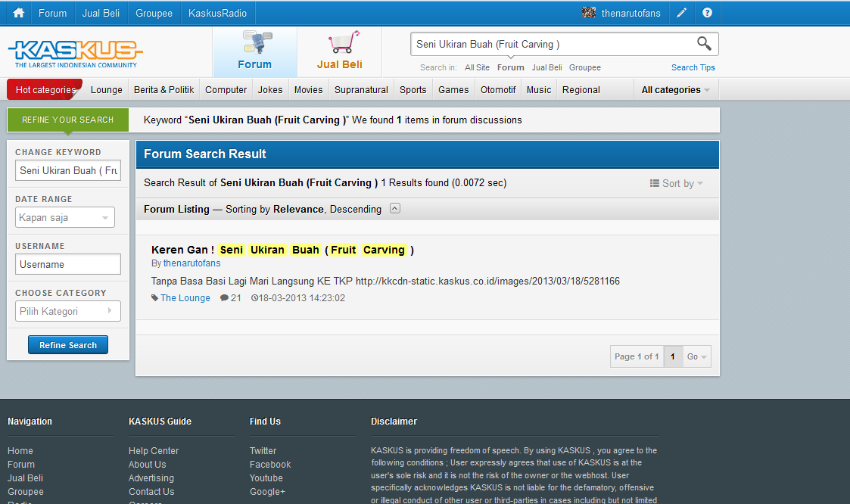This screenshot has height=504, width=850.
Task: Select the Movies category
Action: (309, 90)
